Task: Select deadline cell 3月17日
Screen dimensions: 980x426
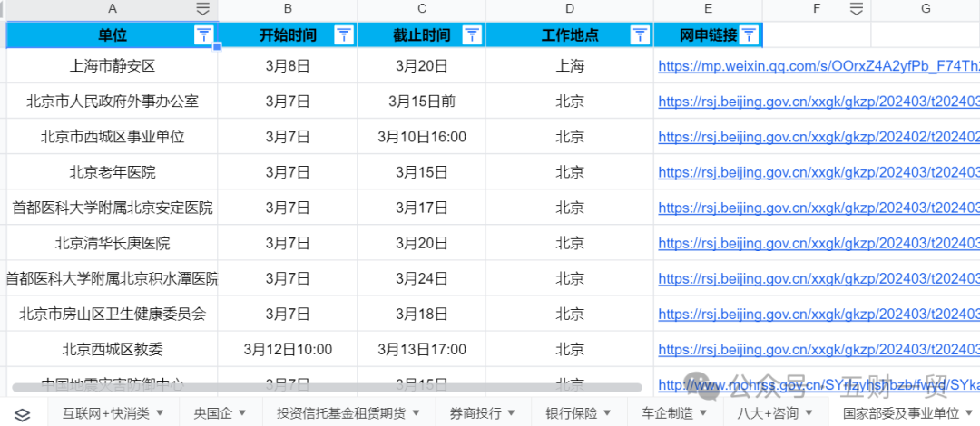Action: tap(422, 208)
